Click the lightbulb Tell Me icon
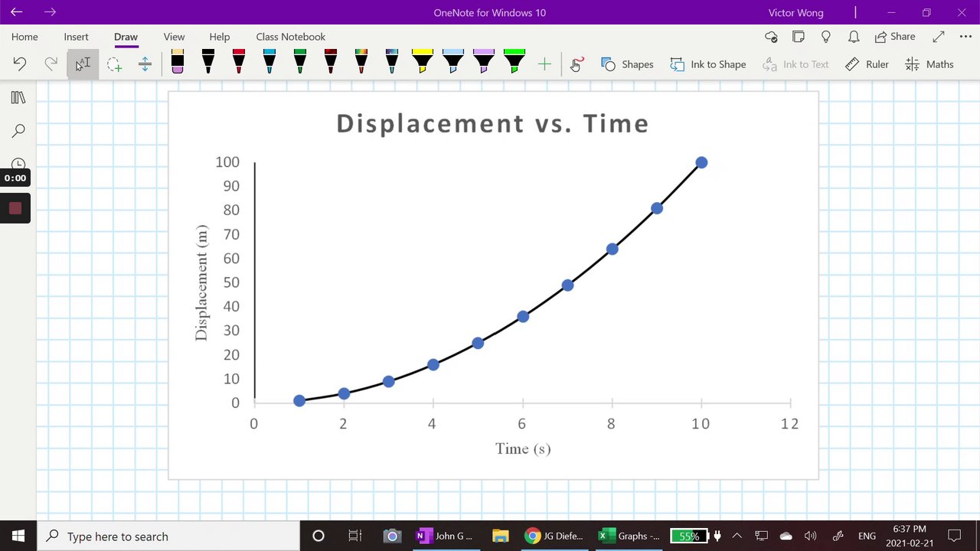 pos(826,37)
